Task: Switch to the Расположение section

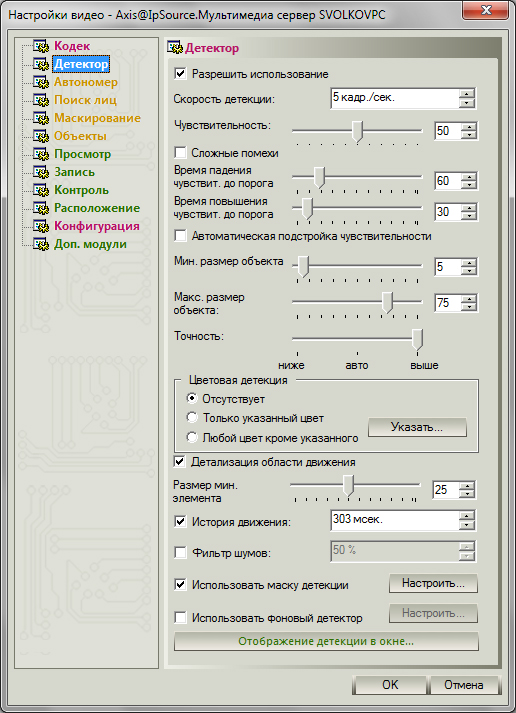Action: (x=97, y=208)
